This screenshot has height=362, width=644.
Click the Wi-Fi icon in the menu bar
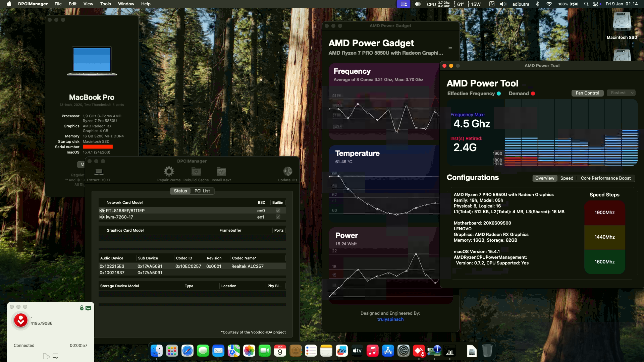549,4
